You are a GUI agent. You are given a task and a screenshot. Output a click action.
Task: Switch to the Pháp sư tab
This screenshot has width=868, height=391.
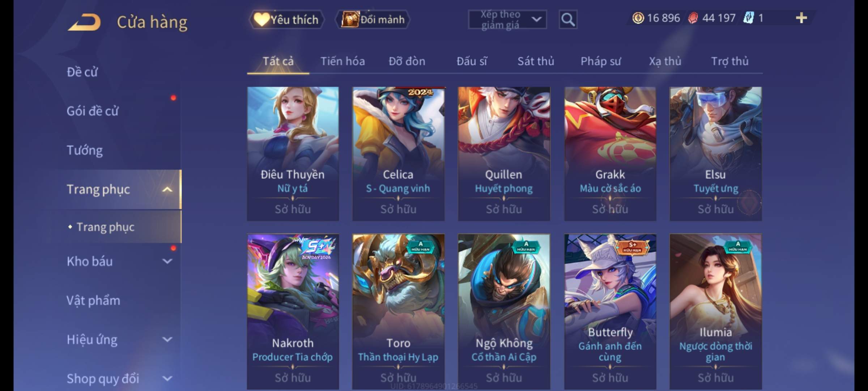click(601, 61)
